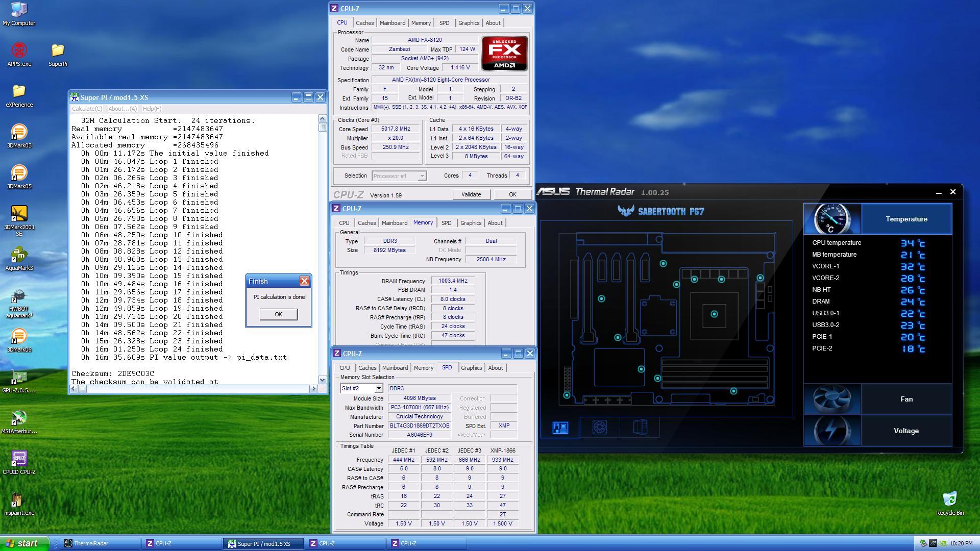Screen dimensions: 980x551
Task: Click Super PI vertical scrollbar up arrow
Action: (x=322, y=118)
